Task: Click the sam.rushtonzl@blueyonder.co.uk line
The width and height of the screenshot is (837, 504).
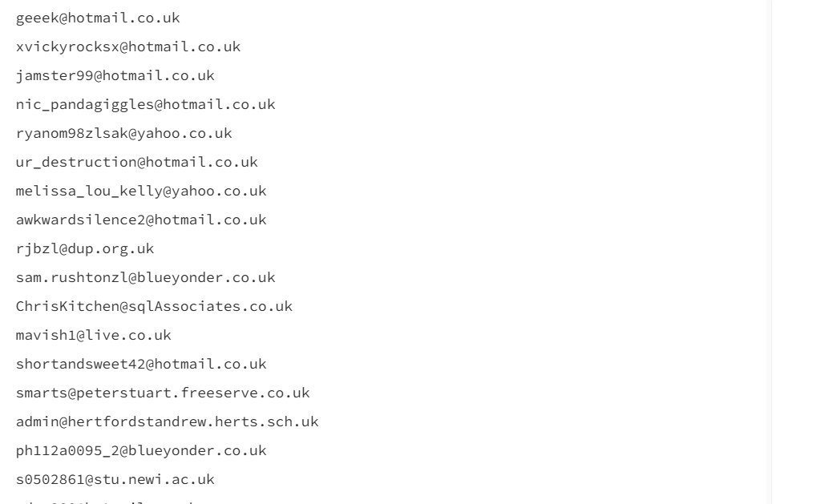Action: coord(145,277)
